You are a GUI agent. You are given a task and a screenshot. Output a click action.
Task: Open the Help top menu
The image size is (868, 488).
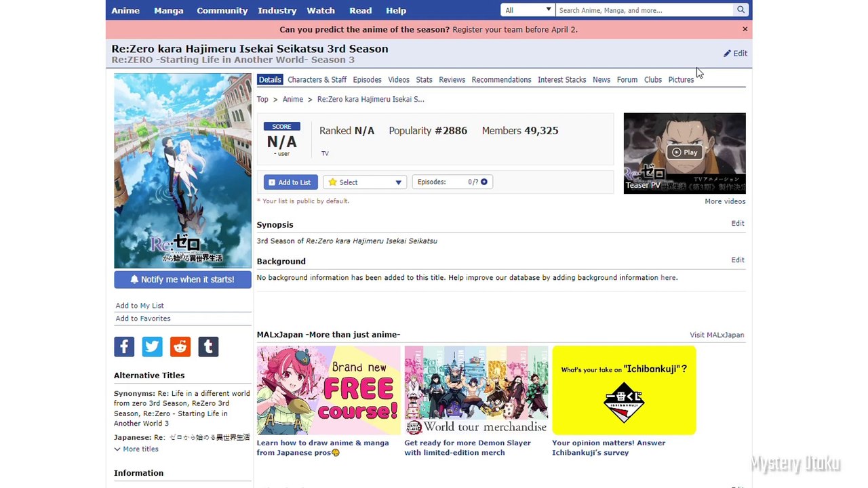[x=396, y=11]
